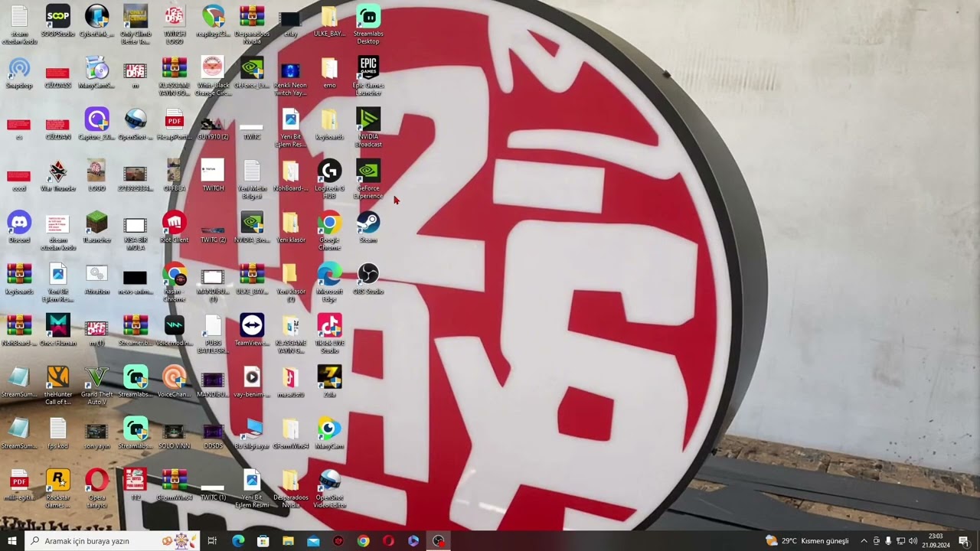
Task: Select the NVIDIA Broadcast desktop icon
Action: (x=368, y=127)
